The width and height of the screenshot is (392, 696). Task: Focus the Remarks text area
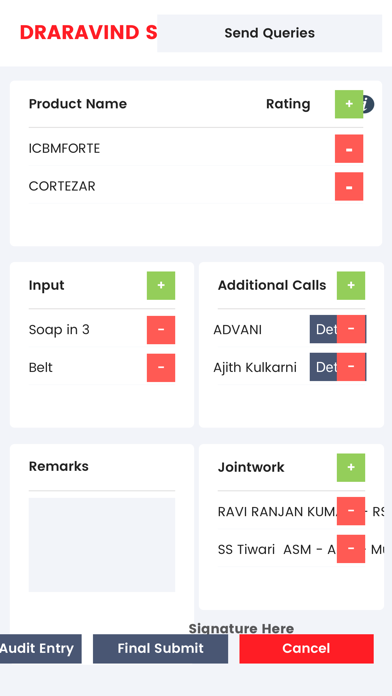(102, 545)
